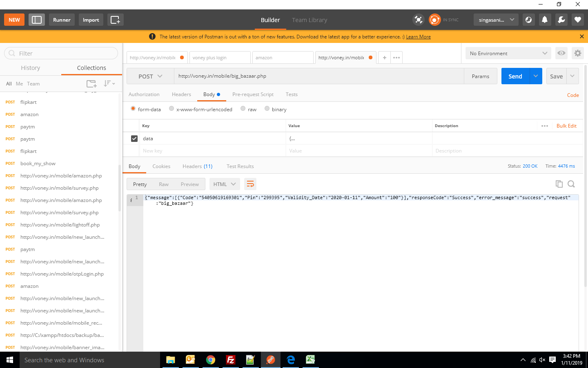Viewport: 588px width, 368px height.
Task: Open the Headers request tab
Action: pyautogui.click(x=181, y=94)
